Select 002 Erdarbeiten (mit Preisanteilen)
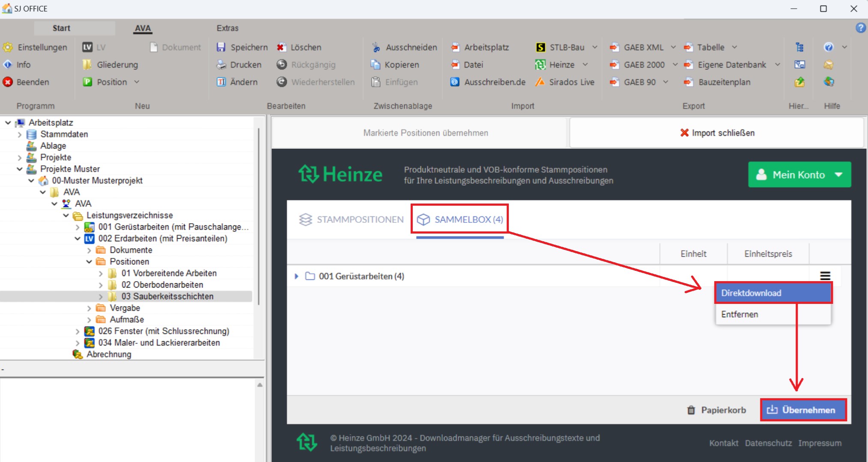The image size is (868, 462). pyautogui.click(x=163, y=238)
